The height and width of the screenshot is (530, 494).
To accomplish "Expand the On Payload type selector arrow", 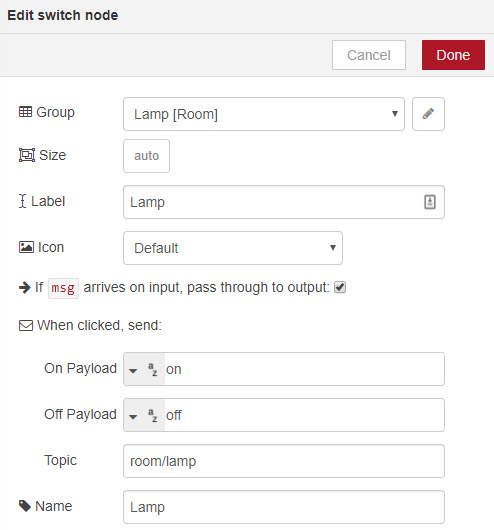I will click(x=133, y=371).
